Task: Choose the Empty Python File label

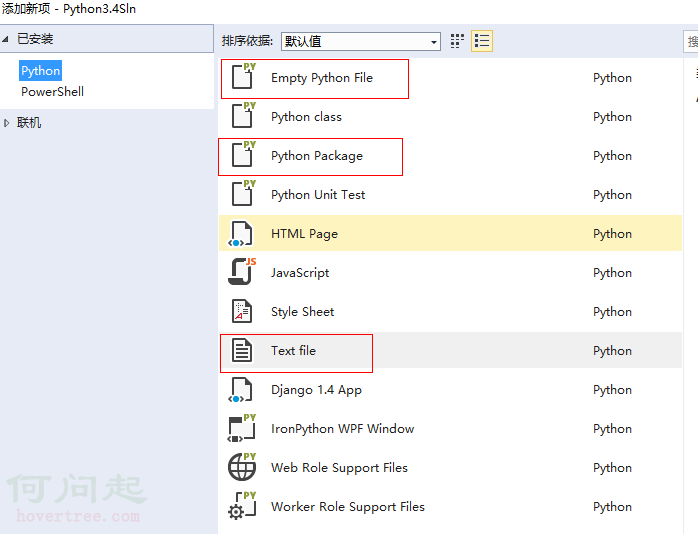Action: coord(322,78)
